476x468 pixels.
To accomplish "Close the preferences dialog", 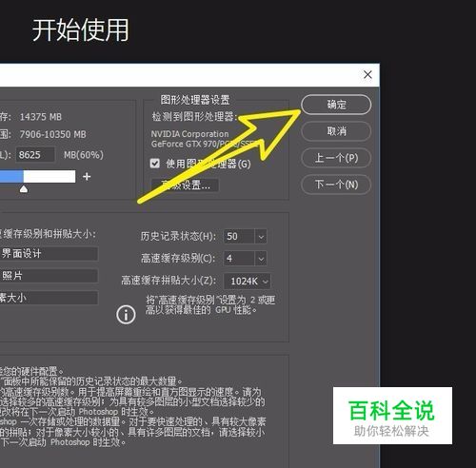I will [x=367, y=75].
